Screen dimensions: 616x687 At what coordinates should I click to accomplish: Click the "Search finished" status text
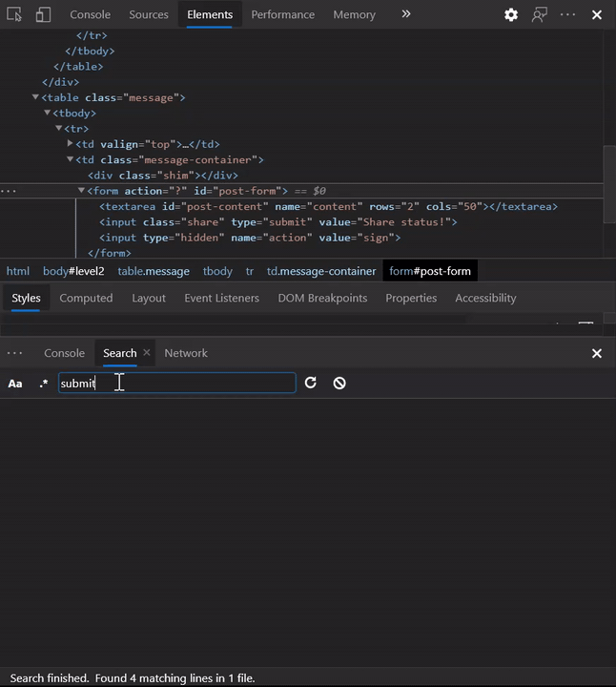click(133, 678)
